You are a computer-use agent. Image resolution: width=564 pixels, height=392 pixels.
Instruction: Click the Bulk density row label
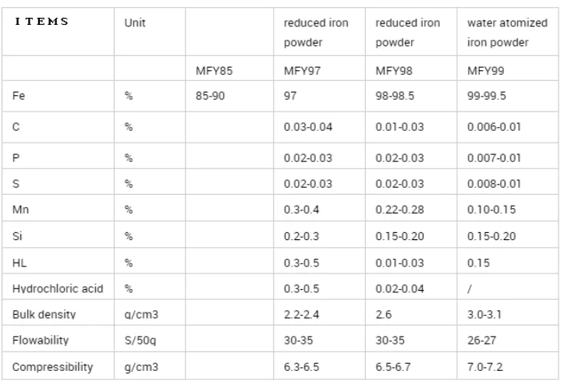click(x=44, y=315)
